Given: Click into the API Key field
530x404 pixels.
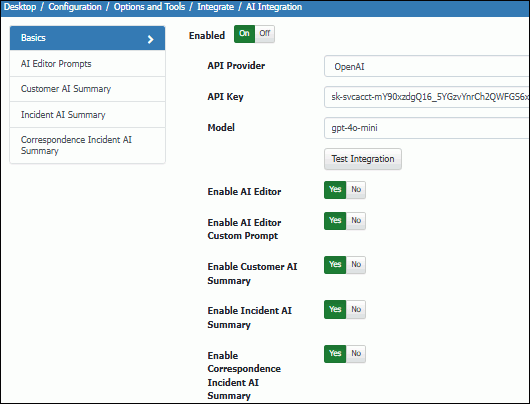Looking at the screenshot, I should [427, 97].
